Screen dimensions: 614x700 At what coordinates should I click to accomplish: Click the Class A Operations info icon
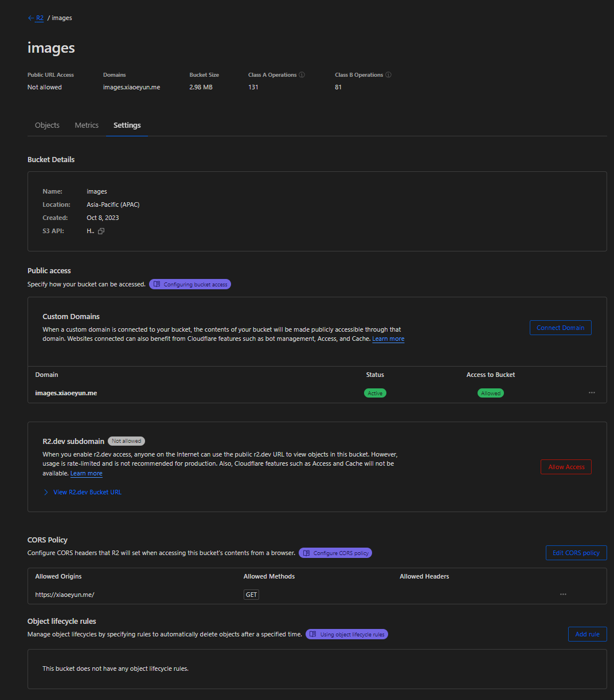click(x=303, y=74)
